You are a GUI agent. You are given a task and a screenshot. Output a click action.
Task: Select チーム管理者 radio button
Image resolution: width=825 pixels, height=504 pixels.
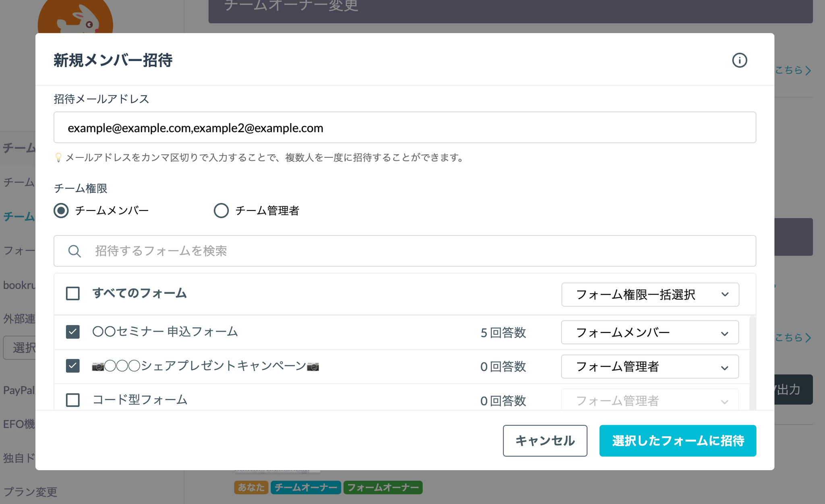click(x=221, y=211)
